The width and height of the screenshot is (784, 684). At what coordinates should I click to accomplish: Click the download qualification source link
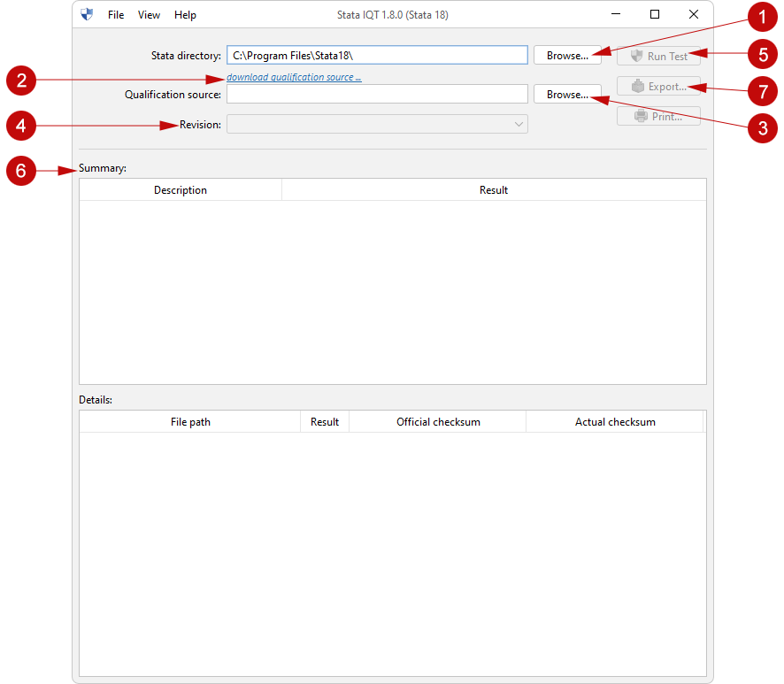pos(294,77)
